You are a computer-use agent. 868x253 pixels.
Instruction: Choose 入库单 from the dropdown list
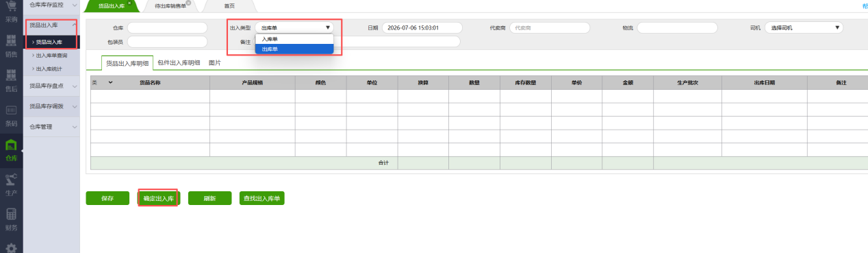(294, 39)
